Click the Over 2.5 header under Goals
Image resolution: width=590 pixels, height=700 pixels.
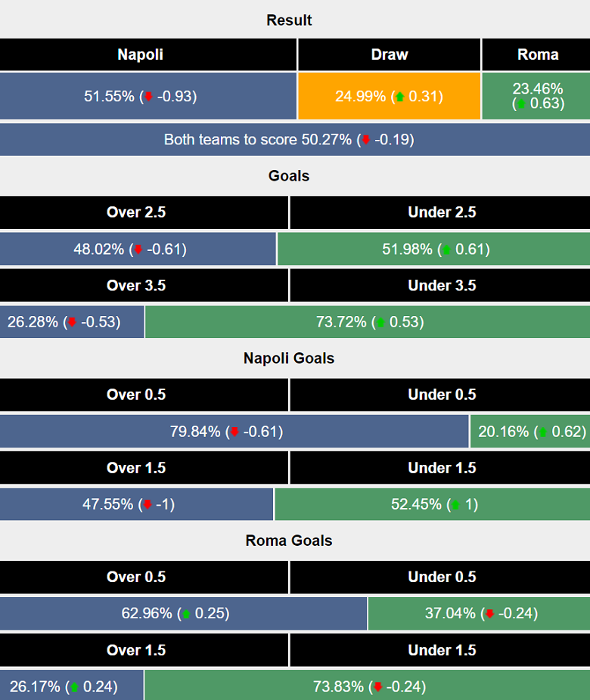tap(136, 212)
